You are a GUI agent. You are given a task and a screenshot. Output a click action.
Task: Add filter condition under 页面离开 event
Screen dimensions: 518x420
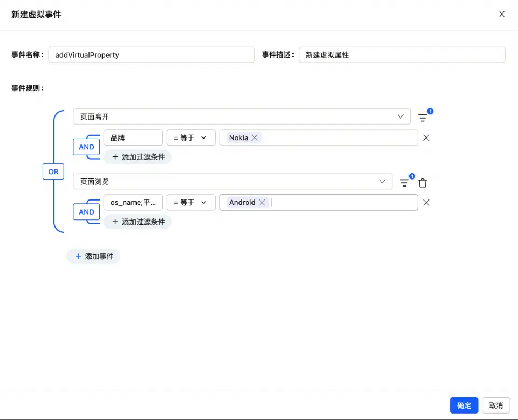138,157
